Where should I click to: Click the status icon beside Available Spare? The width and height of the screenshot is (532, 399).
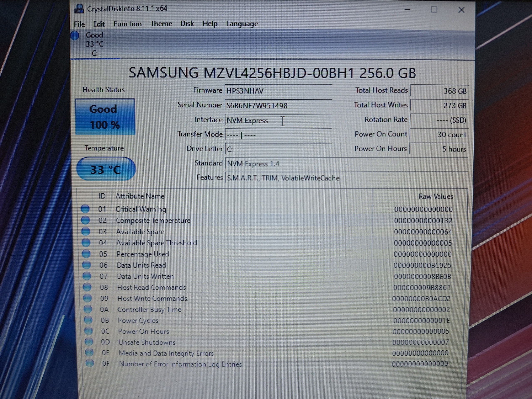86,231
